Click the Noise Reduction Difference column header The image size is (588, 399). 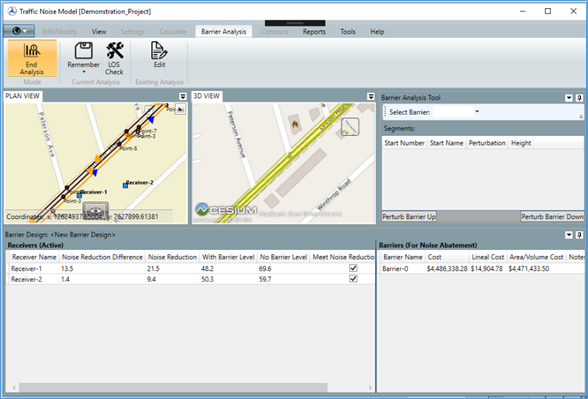[x=102, y=257]
